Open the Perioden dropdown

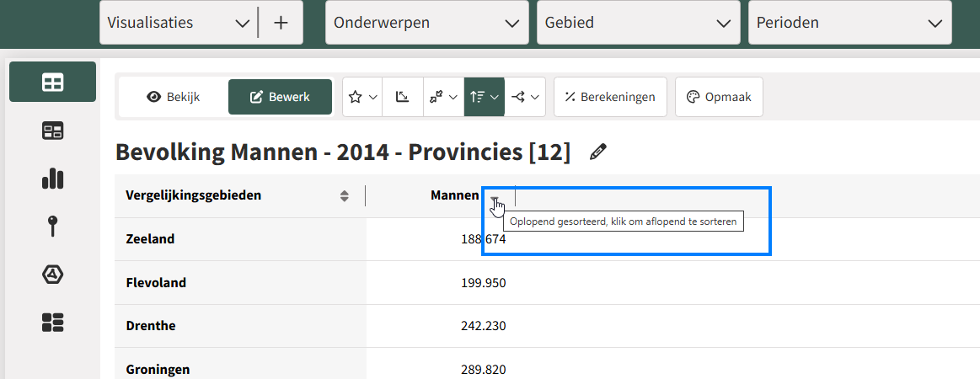pyautogui.click(x=850, y=23)
